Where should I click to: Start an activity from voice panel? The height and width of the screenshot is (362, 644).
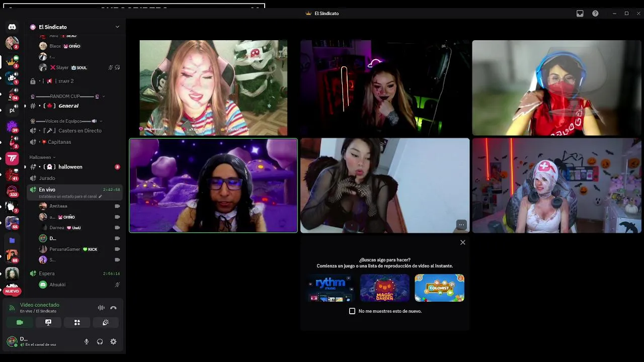tap(77, 322)
